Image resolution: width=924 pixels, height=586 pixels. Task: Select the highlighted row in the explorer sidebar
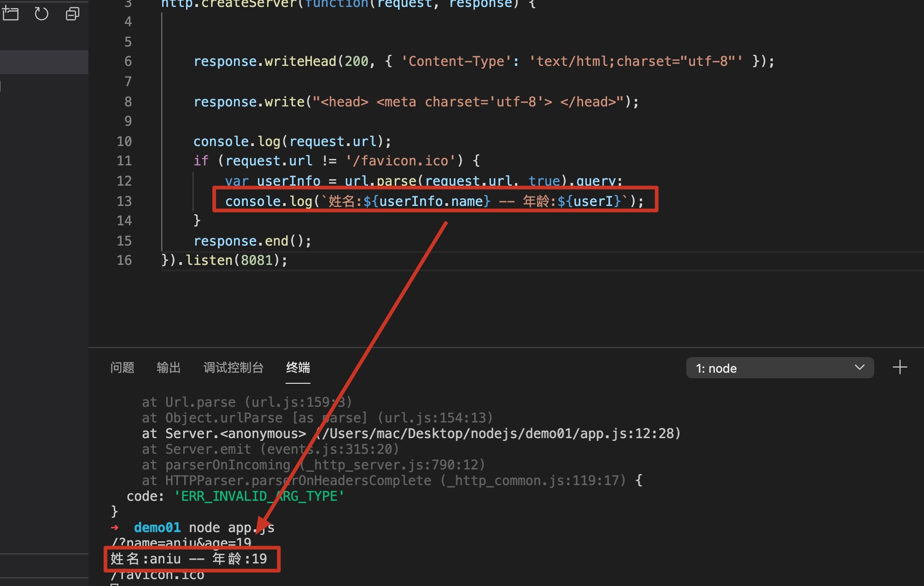44,62
